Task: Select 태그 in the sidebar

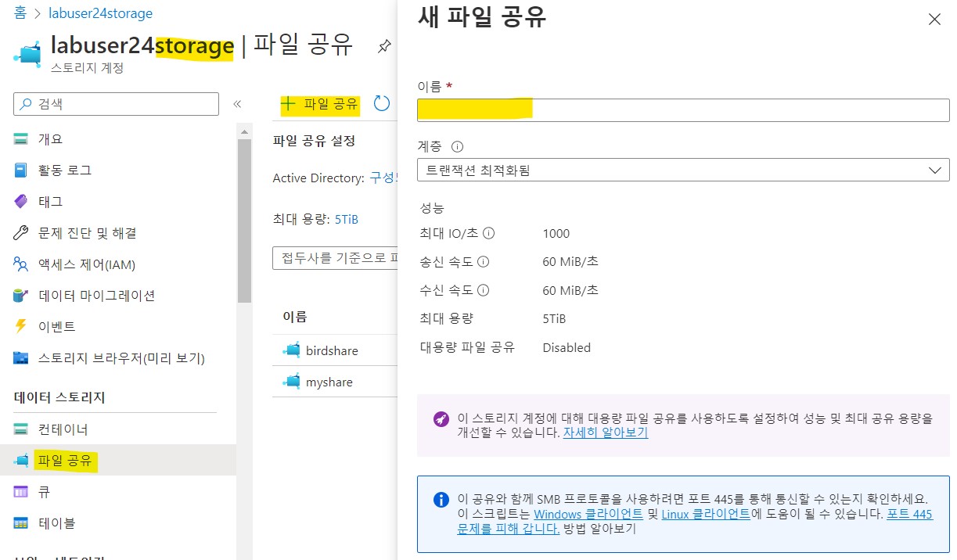Action: click(x=118, y=202)
